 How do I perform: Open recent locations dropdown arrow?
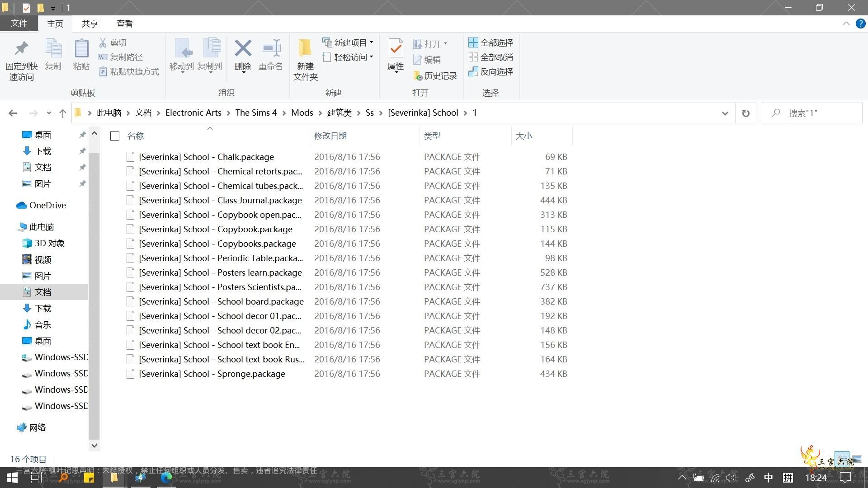coord(49,113)
